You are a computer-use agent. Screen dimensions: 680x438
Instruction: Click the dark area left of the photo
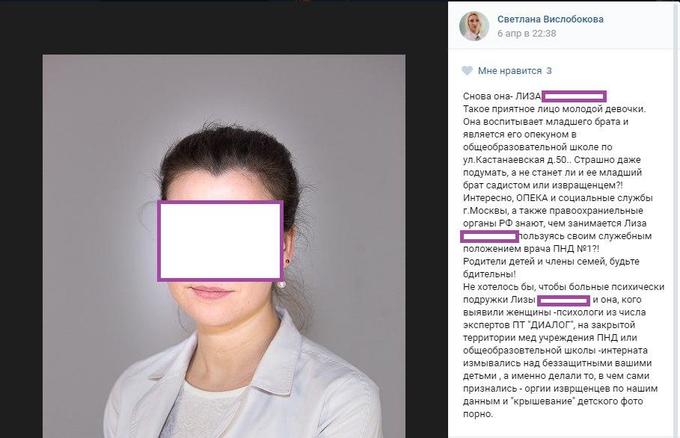pyautogui.click(x=21, y=243)
